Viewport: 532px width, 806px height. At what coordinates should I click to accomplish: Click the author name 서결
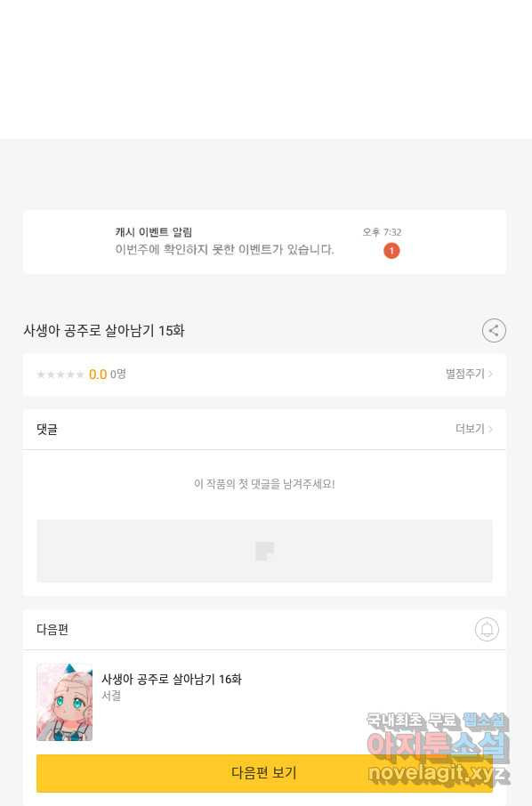click(x=111, y=696)
